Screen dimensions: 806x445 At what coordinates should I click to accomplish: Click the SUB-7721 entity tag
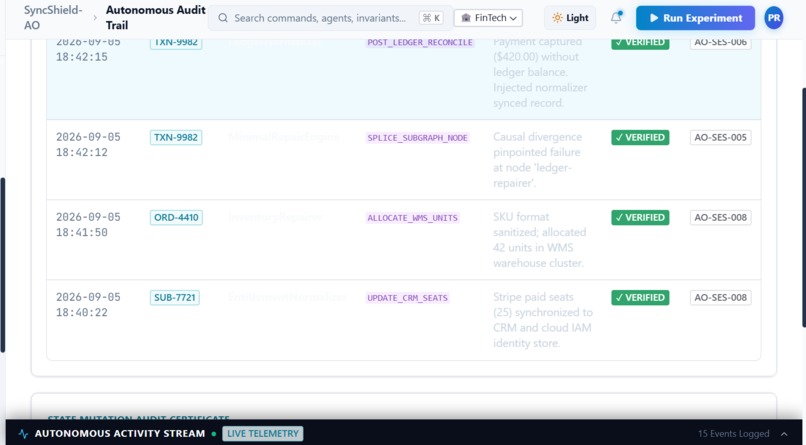tap(175, 298)
